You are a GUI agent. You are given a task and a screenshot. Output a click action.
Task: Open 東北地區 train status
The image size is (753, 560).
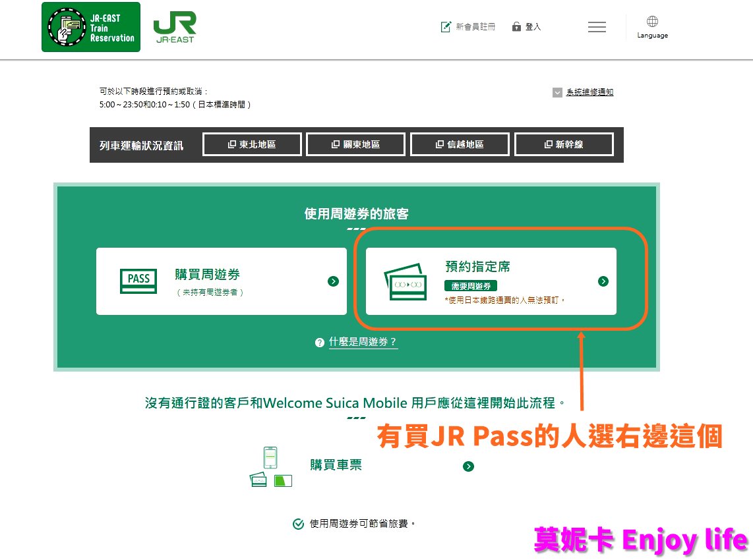(x=252, y=144)
